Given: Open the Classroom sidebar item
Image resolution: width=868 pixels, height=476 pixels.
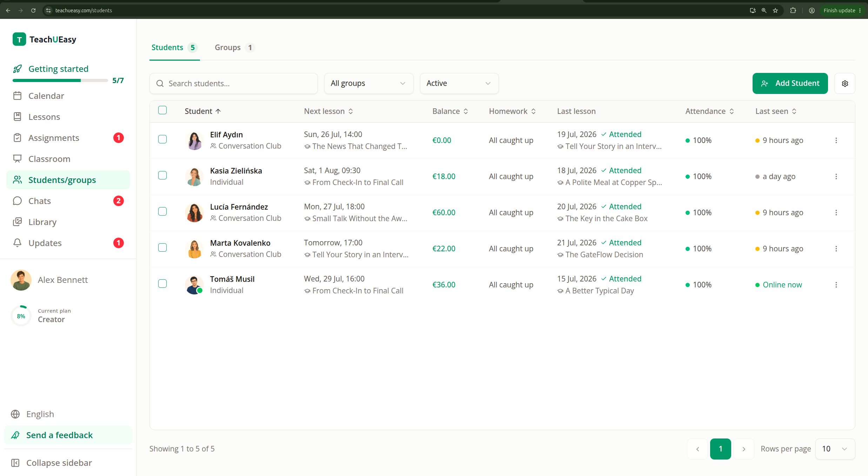Looking at the screenshot, I should (68, 159).
